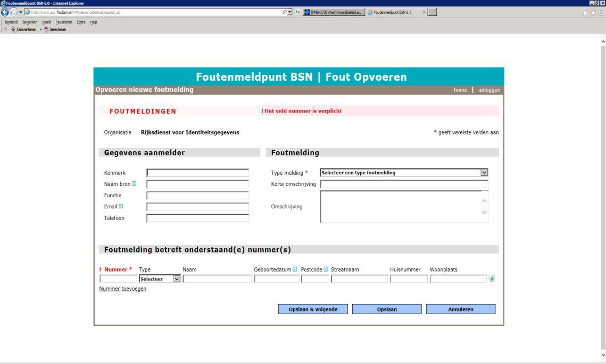Click info icon next to Naam bron
The width and height of the screenshot is (606, 364).
pyautogui.click(x=134, y=184)
